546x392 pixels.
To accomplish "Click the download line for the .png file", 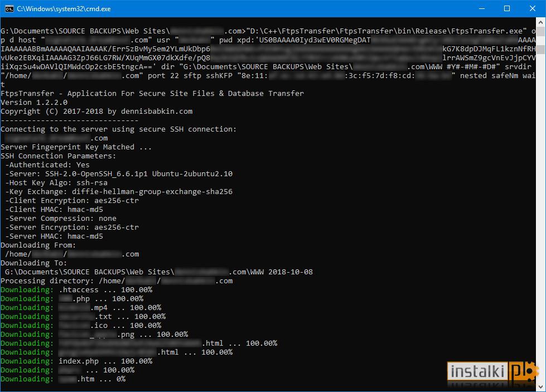I will pyautogui.click(x=94, y=334).
